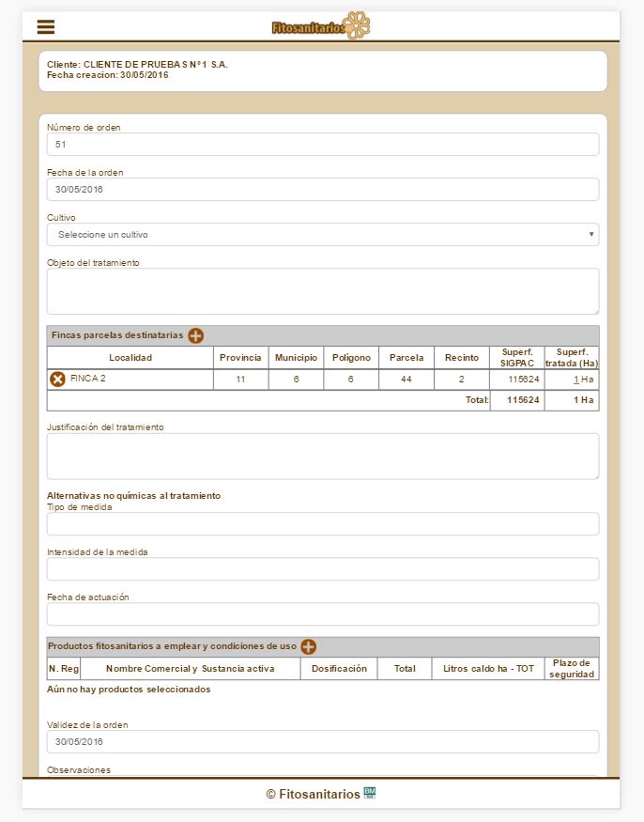Click the Validez de la orden field
644x822 pixels.
(323, 742)
